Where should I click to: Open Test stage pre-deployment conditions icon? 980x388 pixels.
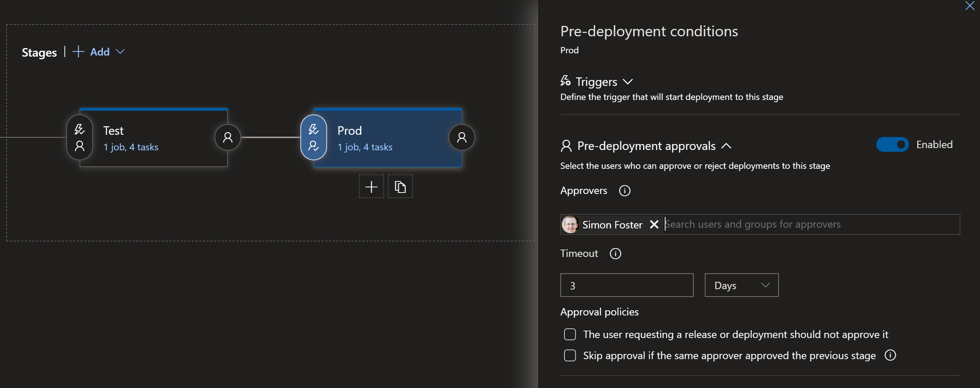pyautogui.click(x=80, y=137)
